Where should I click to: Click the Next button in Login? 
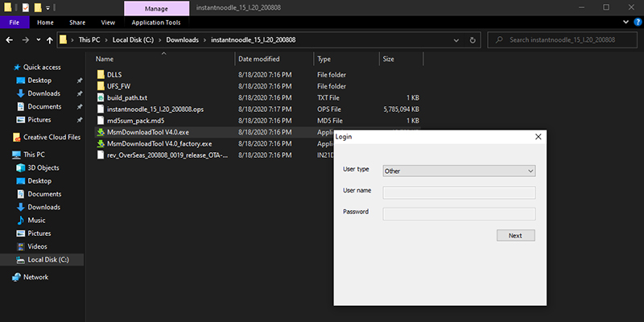pos(515,235)
